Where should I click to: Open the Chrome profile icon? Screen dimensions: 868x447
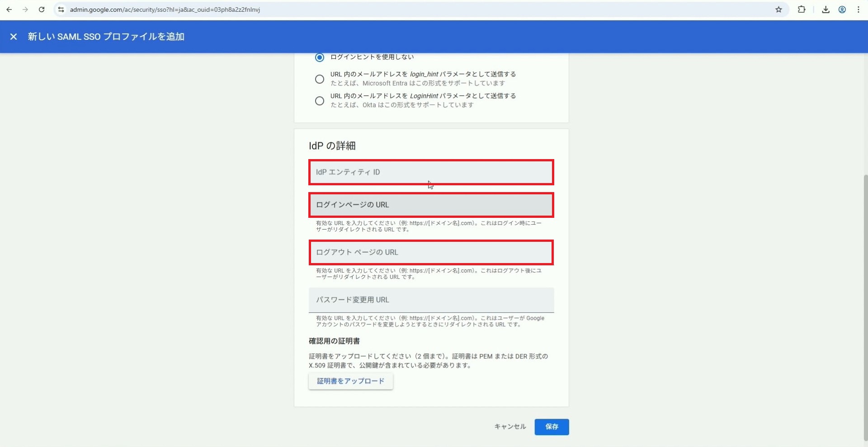point(842,9)
